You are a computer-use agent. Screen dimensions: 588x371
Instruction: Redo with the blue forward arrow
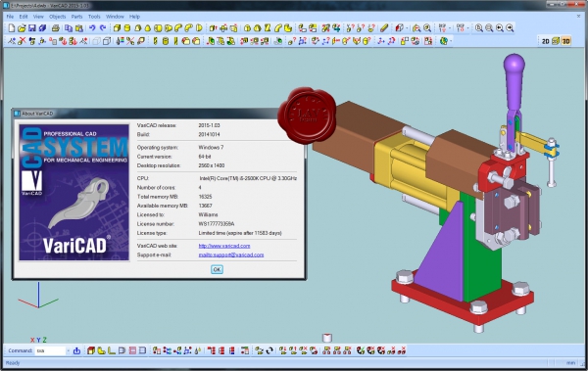coord(102,28)
